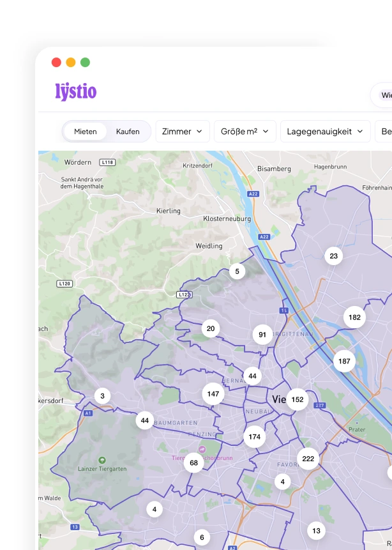This screenshot has height=550, width=392.
Task: Select the Mieten toggle option
Action: coord(85,132)
